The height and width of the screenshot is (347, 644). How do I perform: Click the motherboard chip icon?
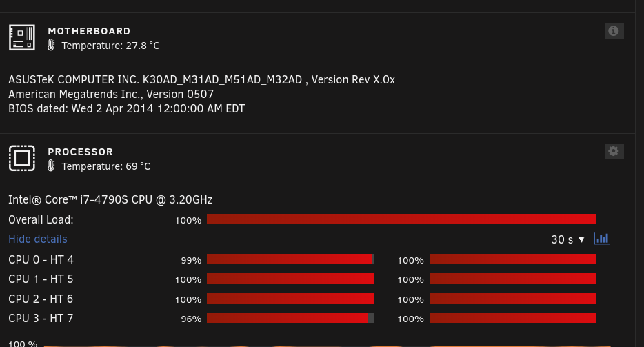[x=22, y=37]
